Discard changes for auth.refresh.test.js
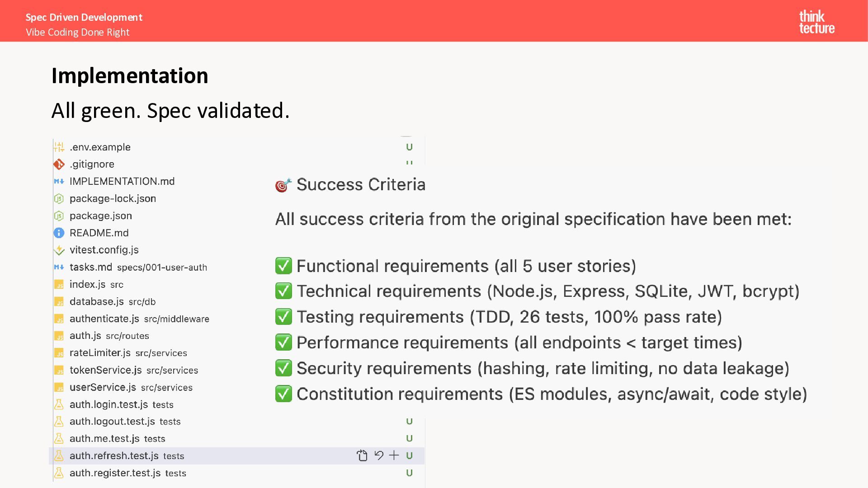Screen dimensions: 868x488 pos(379,455)
